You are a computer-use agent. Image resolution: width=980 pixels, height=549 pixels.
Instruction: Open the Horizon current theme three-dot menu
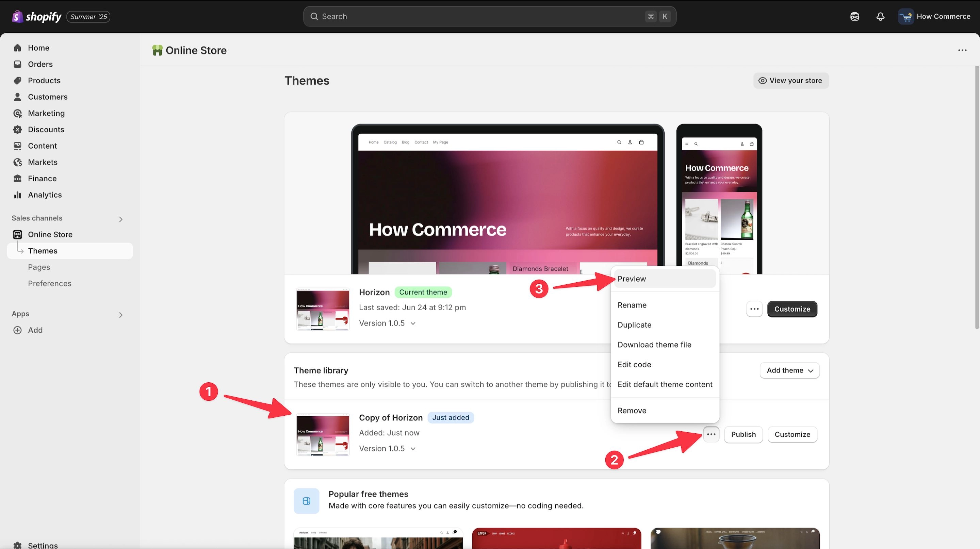(754, 309)
